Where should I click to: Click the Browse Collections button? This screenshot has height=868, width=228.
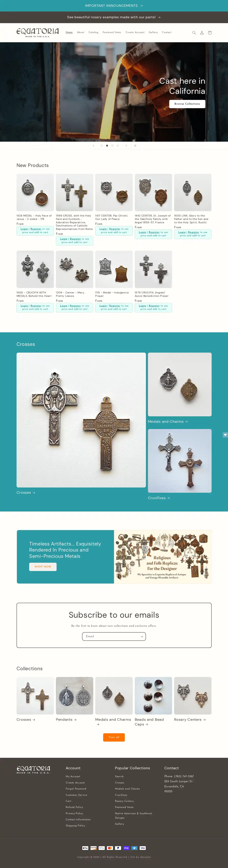click(x=187, y=104)
